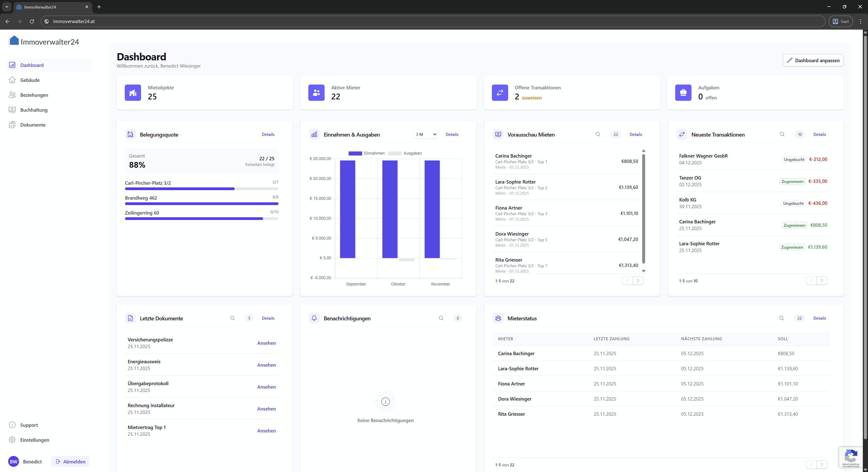This screenshot has width=868, height=472.
Task: Open the search in Neueste Transaktionen
Action: [782, 134]
